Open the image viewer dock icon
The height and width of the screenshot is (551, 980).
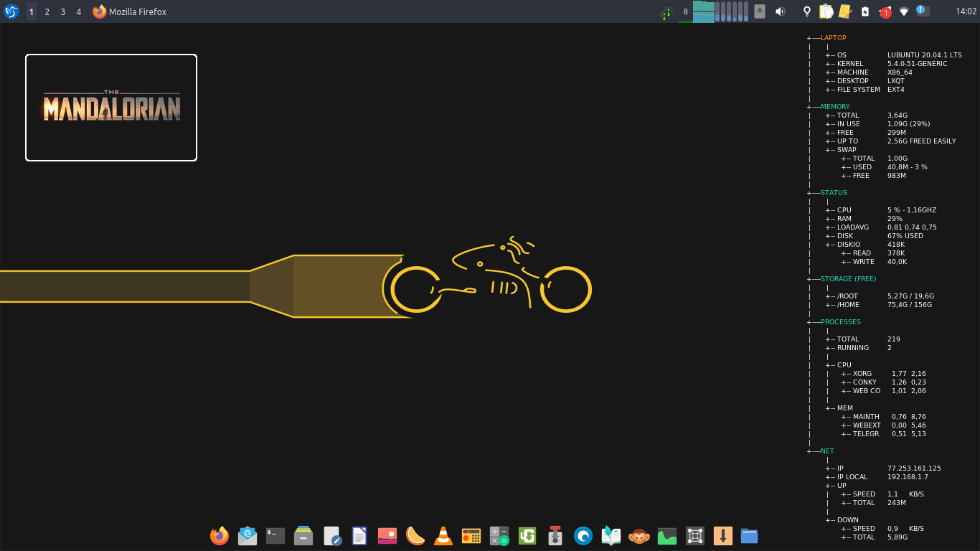[x=387, y=536]
